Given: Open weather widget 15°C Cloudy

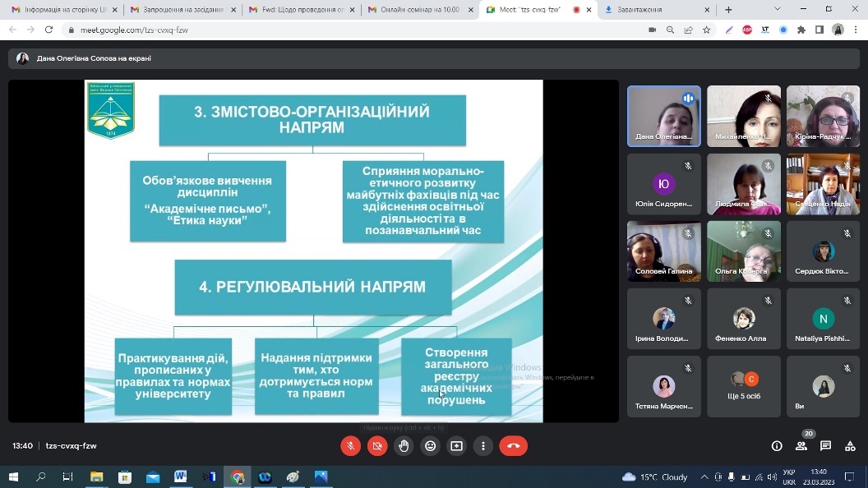Looking at the screenshot, I should [x=655, y=477].
